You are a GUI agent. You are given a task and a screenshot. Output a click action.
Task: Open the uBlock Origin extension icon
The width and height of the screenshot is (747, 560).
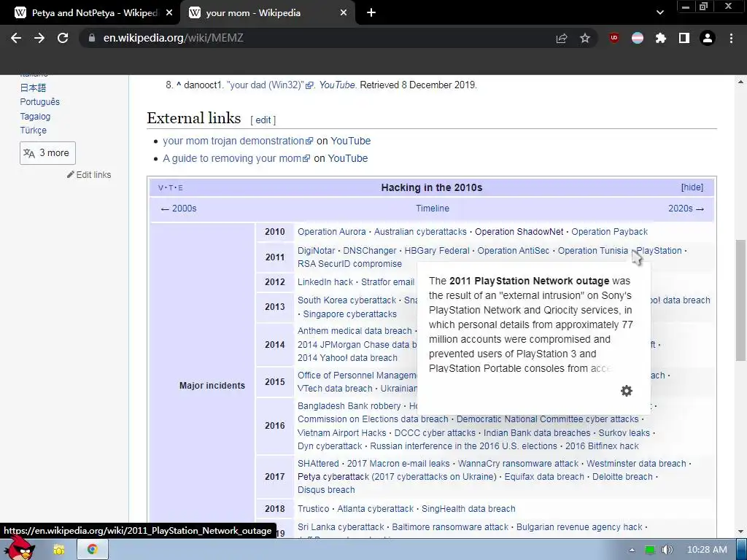click(614, 38)
